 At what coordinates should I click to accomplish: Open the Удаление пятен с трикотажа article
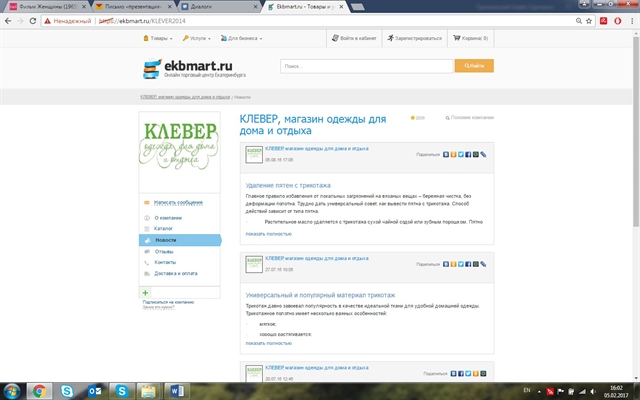click(286, 187)
